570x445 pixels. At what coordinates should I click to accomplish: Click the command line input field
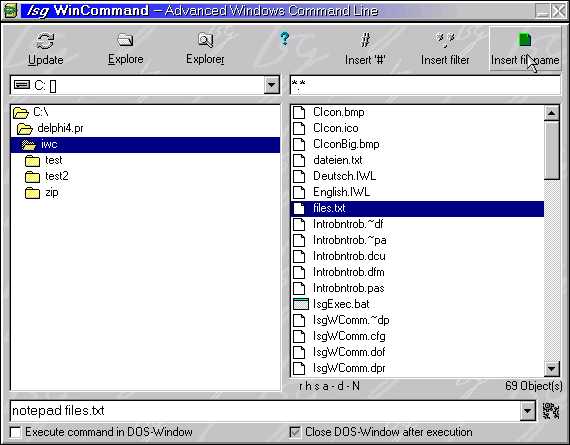(265, 411)
